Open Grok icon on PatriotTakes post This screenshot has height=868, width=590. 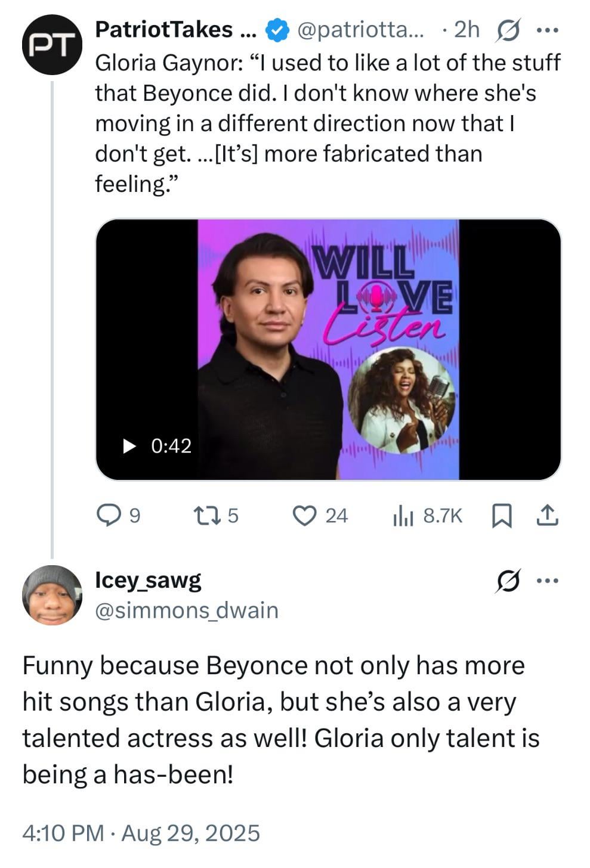pos(507,30)
